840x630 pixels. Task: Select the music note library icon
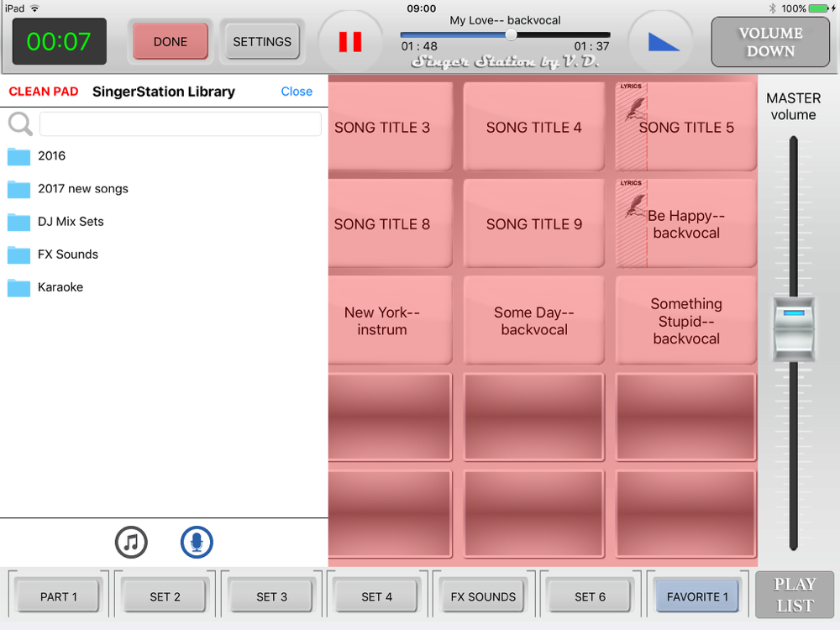(131, 543)
